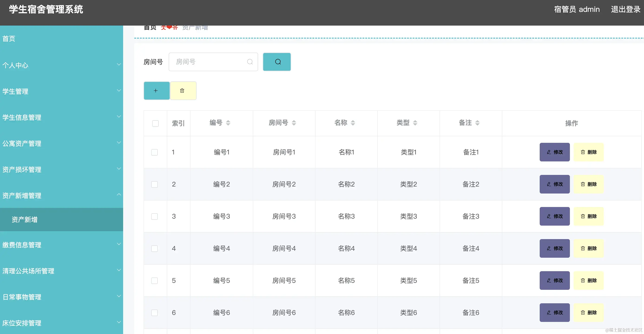Image resolution: width=644 pixels, height=334 pixels.
Task: Expand the 学生管理 menu section
Action: (x=62, y=91)
